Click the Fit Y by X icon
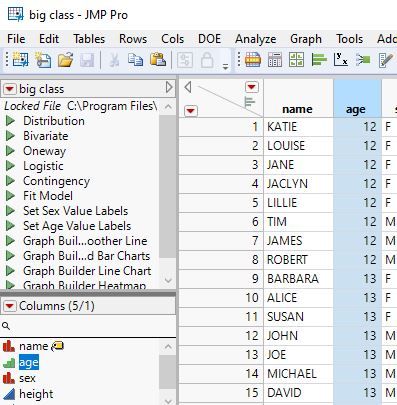The height and width of the screenshot is (405, 397). pyautogui.click(x=341, y=60)
